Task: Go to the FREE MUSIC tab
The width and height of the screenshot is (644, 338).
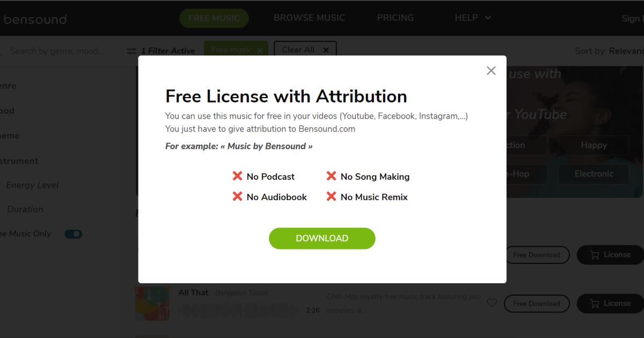Action: tap(214, 18)
